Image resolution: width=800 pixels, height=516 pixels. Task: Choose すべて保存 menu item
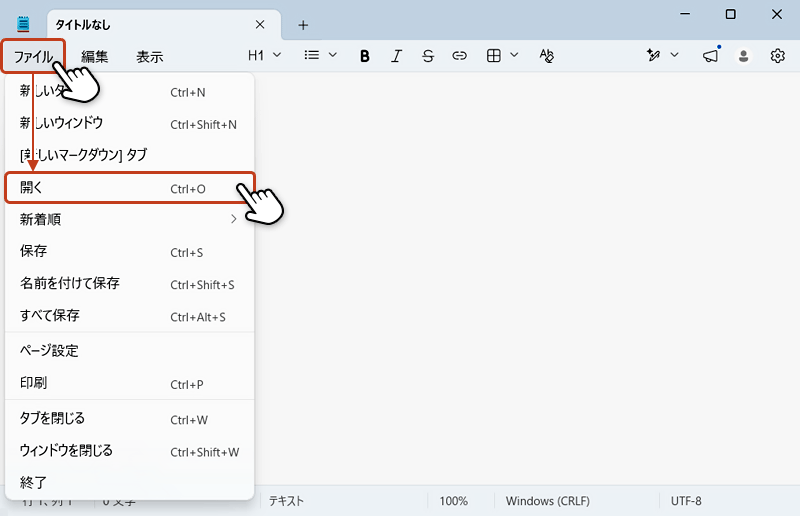coord(130,316)
